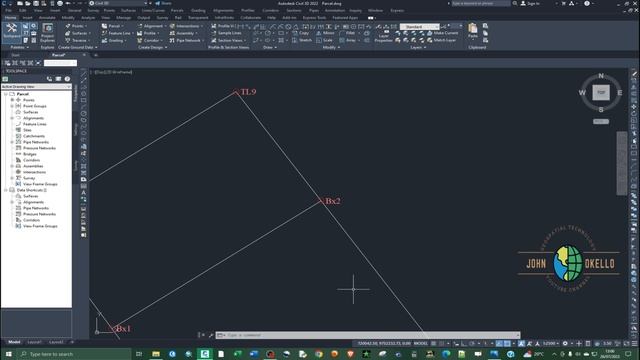Click the ViewCube North compass label
Viewport: 640px width, 360px height.
[601, 76]
